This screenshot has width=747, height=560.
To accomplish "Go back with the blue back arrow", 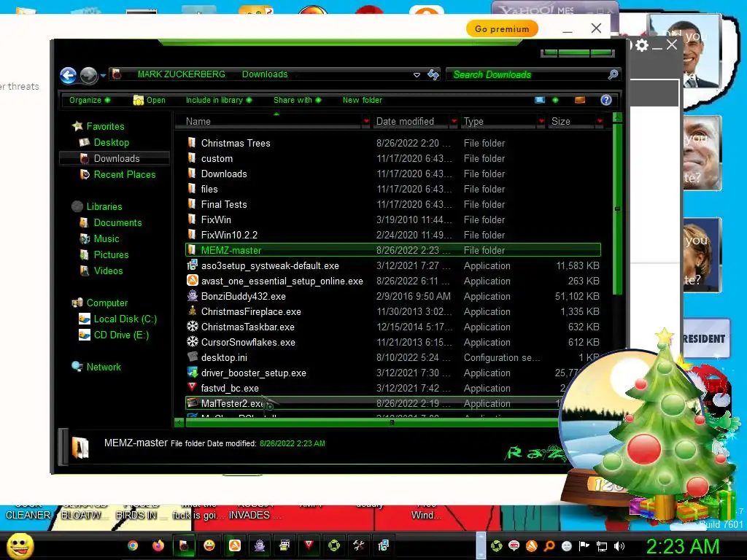I will point(68,75).
